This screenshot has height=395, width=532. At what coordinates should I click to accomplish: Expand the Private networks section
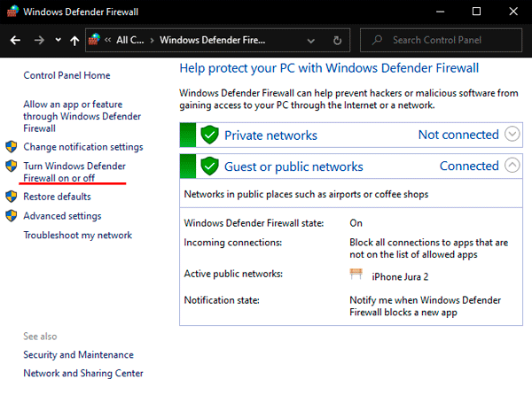click(512, 135)
